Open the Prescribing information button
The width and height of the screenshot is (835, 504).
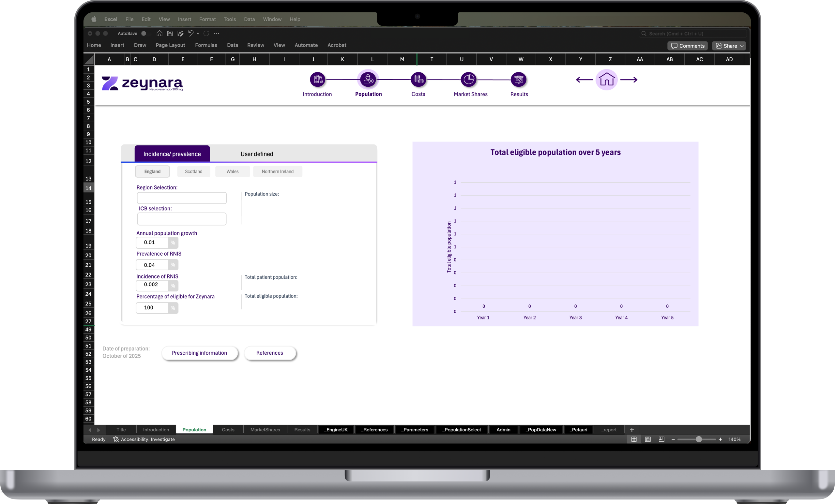tap(199, 353)
